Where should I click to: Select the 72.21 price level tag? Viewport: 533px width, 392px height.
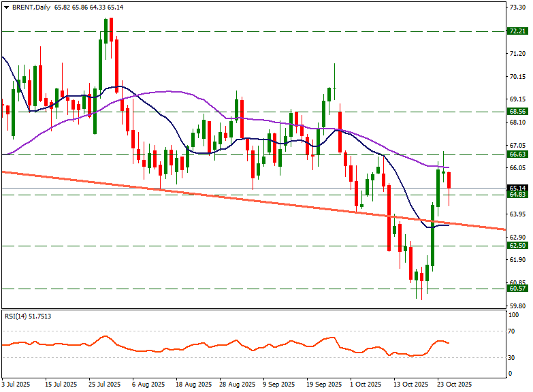(517, 31)
